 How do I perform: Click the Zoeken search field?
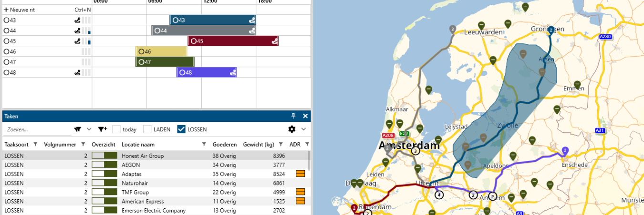point(38,129)
